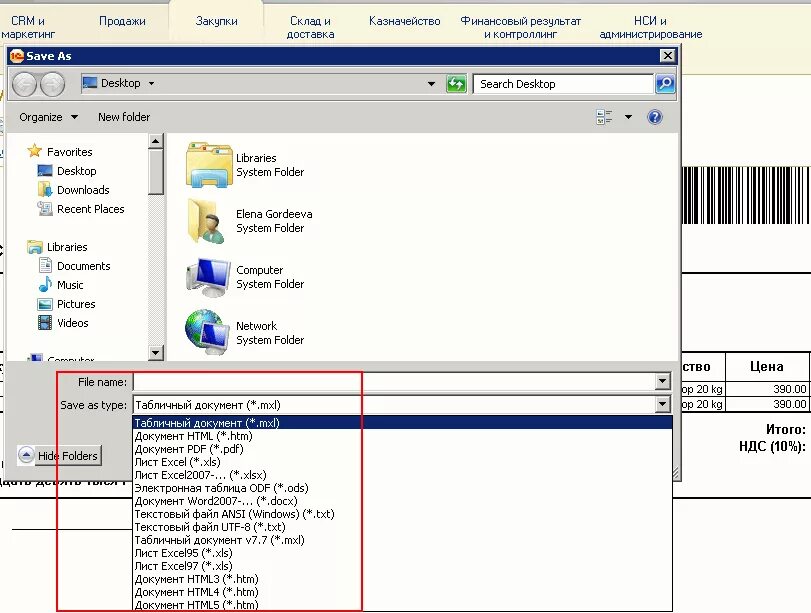Image resolution: width=811 pixels, height=613 pixels.
Task: Choose Документ HTML4 (*.htm) type
Action: click(x=402, y=592)
